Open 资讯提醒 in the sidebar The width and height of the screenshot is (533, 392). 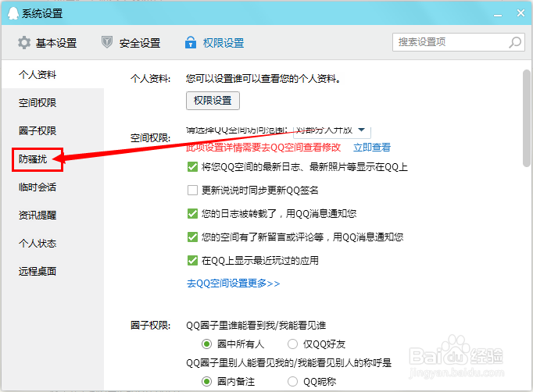(38, 216)
